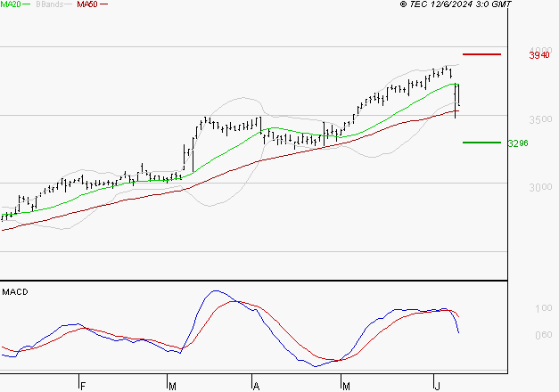Image resolution: width=559 pixels, height=392 pixels.
Task: Click the 3000 price axis label
Action: pos(540,187)
